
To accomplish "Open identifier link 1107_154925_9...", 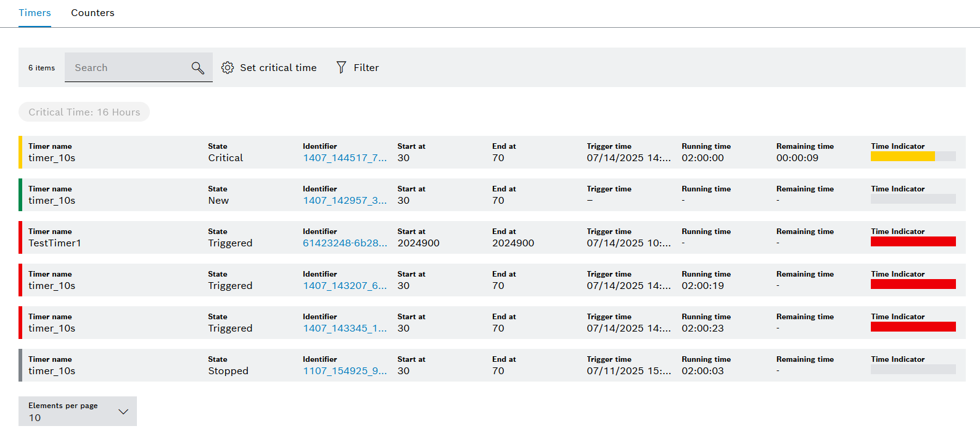I will point(344,371).
